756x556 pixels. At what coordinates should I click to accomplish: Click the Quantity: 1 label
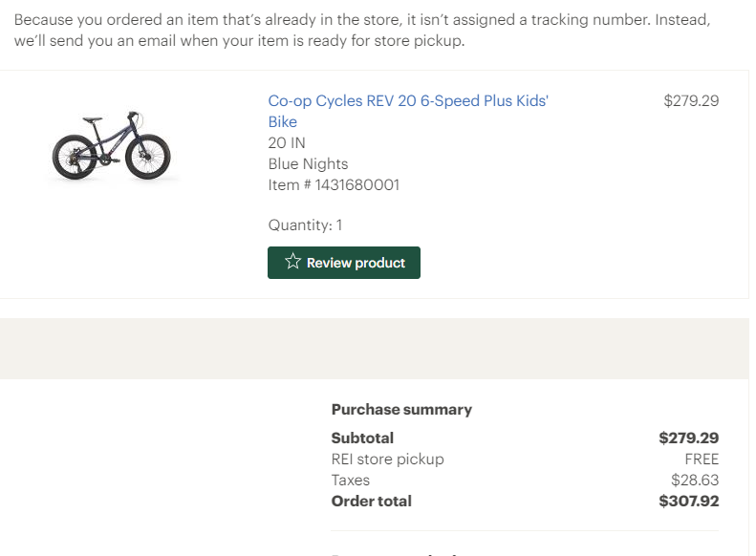point(305,225)
